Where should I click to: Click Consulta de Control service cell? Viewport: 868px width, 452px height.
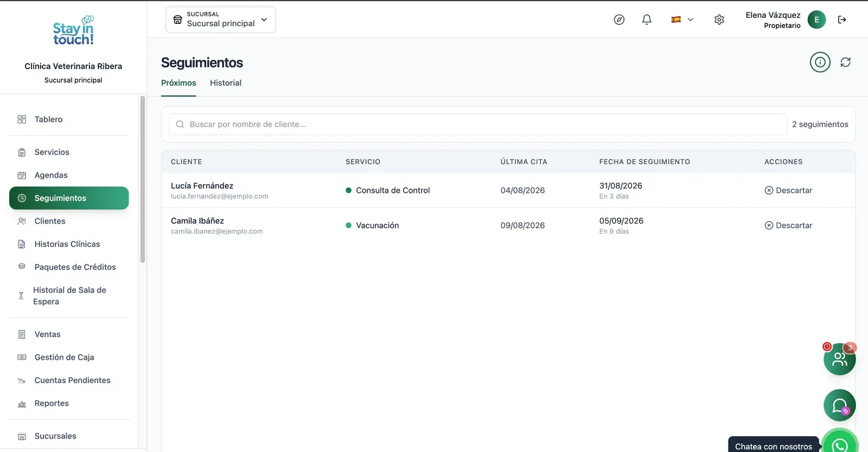point(388,190)
